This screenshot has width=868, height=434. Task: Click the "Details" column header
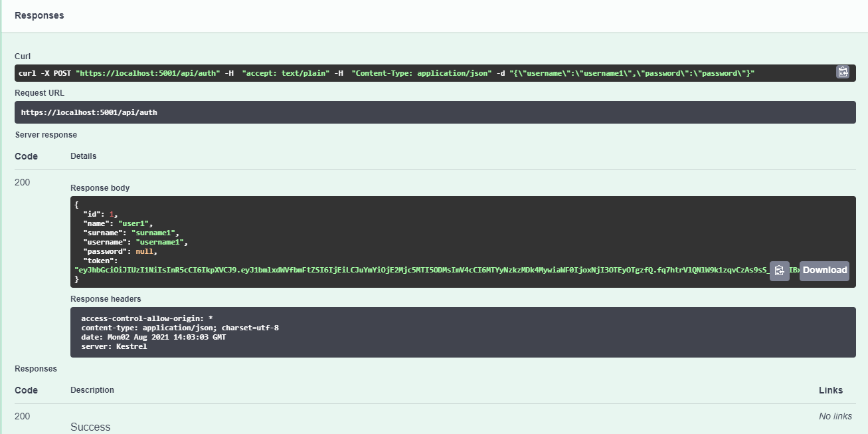coord(83,156)
